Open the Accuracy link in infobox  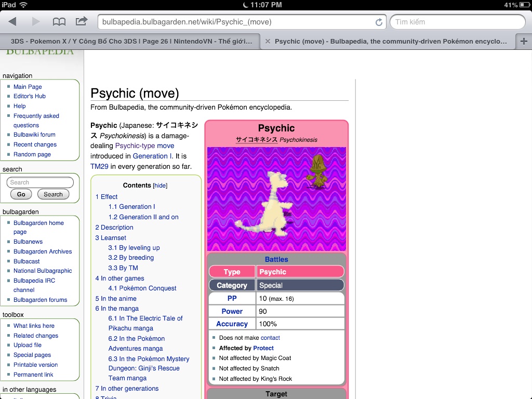click(232, 324)
